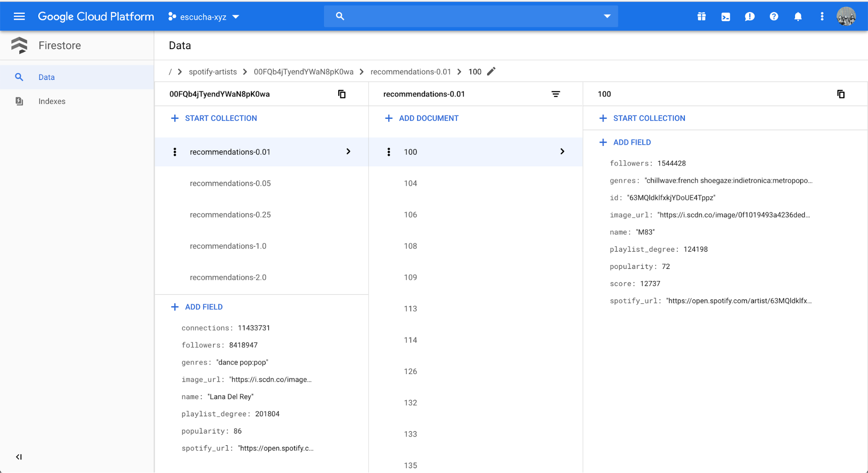Select recommendations-0.05 collection

tap(262, 183)
